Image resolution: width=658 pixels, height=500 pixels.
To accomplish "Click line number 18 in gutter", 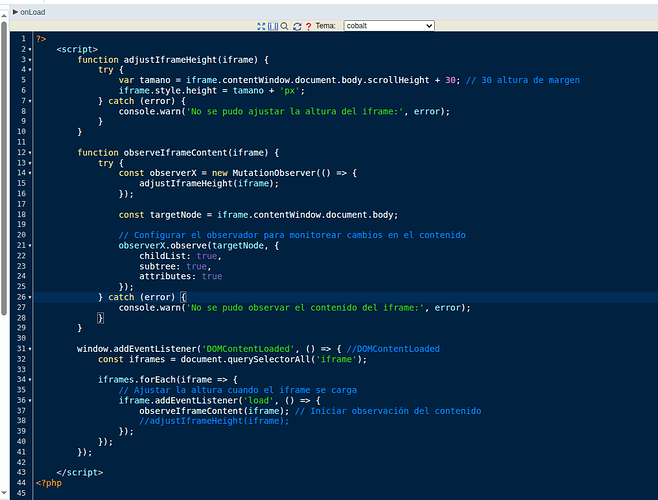I will [21, 214].
